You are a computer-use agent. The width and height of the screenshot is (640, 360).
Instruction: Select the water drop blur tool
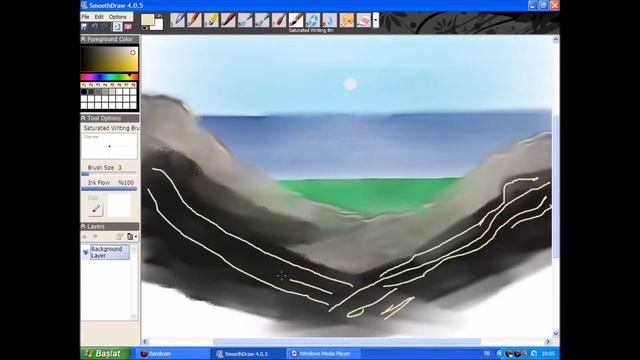click(x=330, y=20)
